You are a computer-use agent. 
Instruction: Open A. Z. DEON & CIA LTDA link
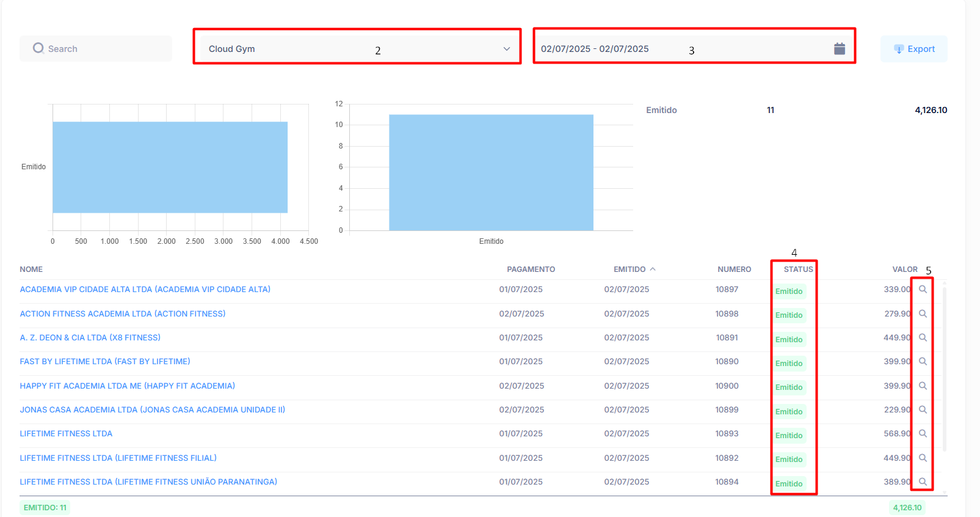(90, 337)
